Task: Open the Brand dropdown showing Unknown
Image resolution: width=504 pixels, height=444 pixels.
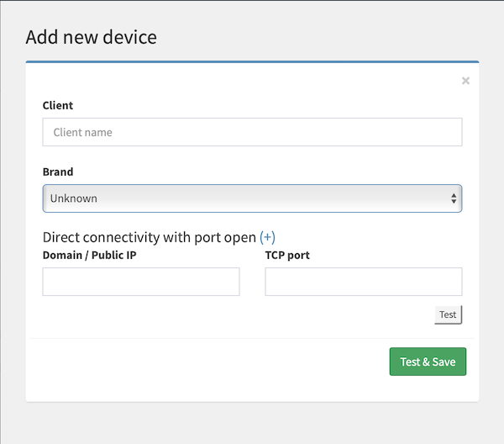Action: (x=252, y=198)
